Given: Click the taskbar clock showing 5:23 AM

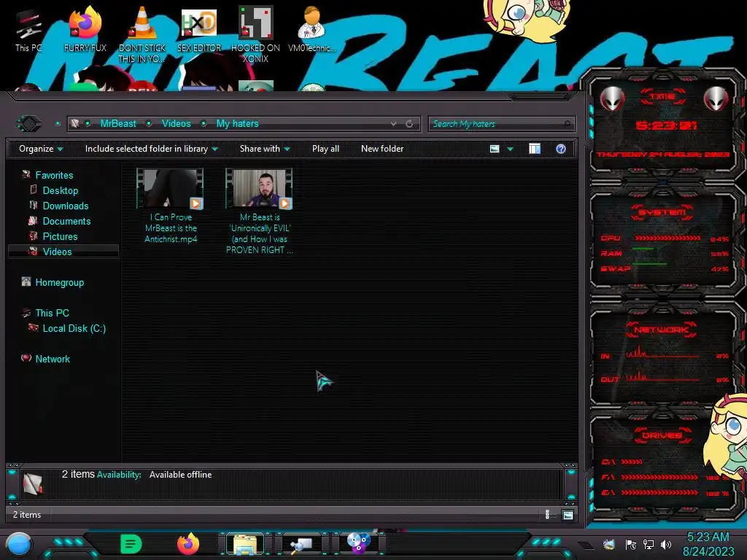Looking at the screenshot, I should (708, 544).
